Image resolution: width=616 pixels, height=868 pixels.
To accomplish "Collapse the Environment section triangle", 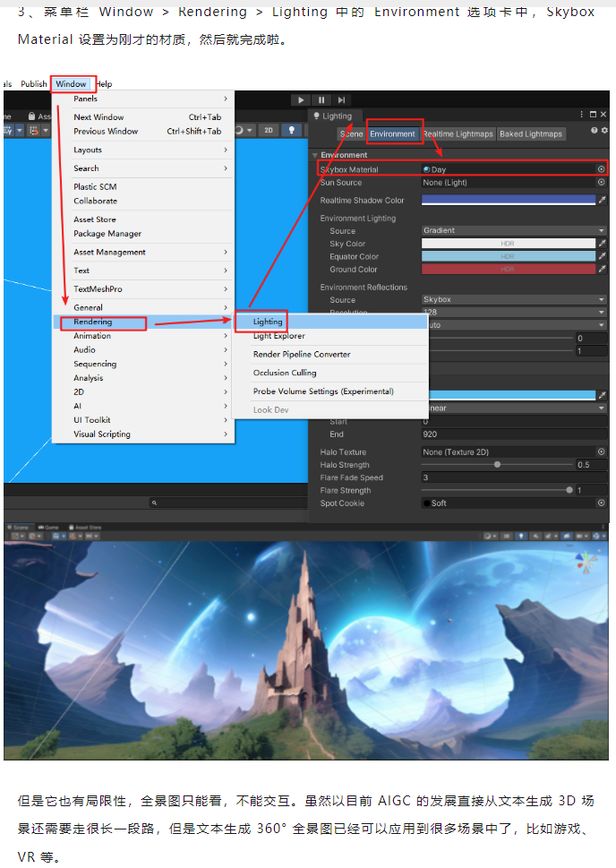I will [x=315, y=155].
